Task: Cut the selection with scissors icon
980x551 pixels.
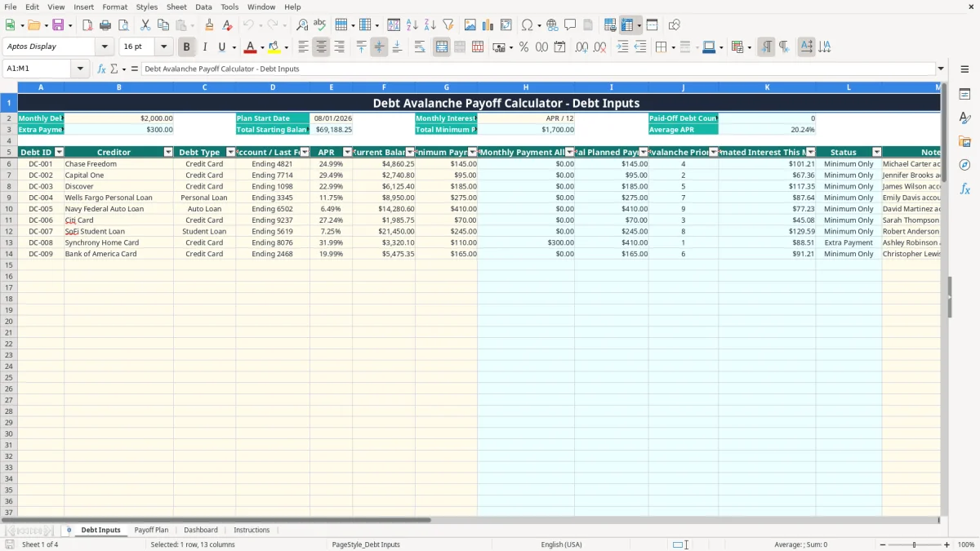Action: point(145,25)
